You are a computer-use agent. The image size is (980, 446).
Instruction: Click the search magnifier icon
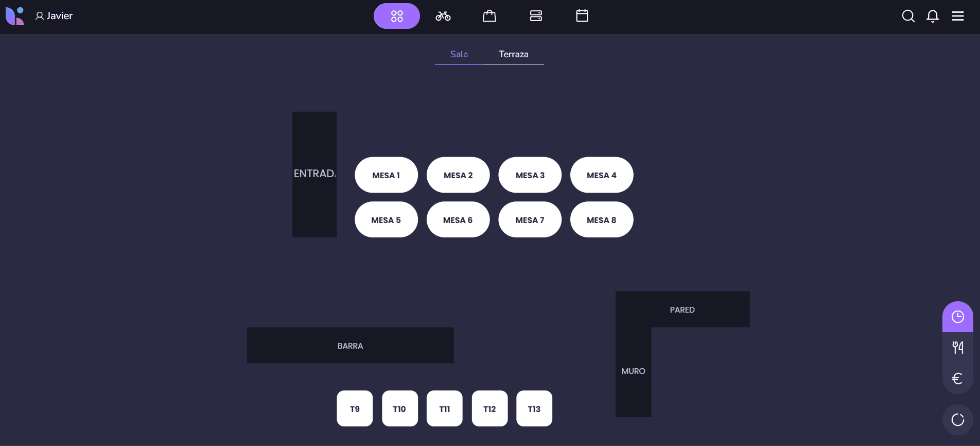point(908,16)
